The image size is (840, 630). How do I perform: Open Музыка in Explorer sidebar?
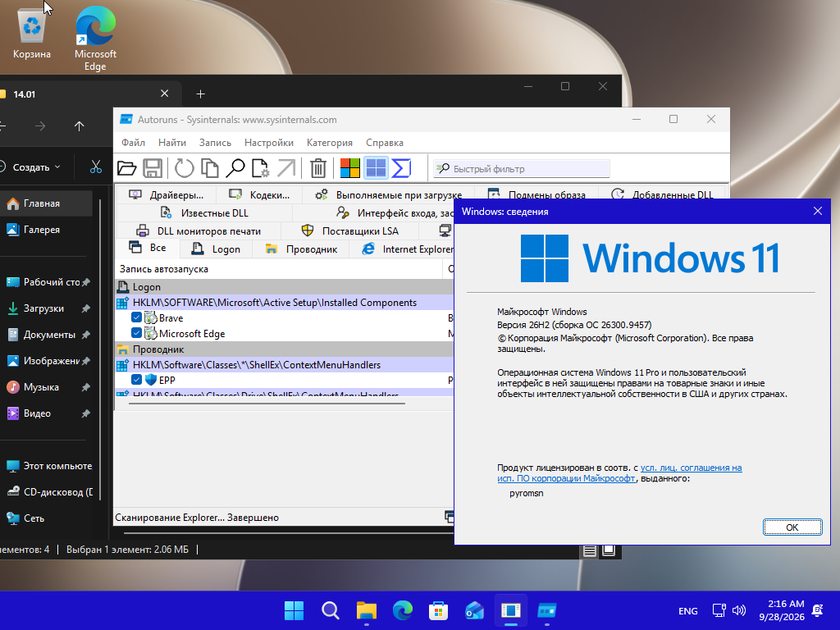coord(47,387)
